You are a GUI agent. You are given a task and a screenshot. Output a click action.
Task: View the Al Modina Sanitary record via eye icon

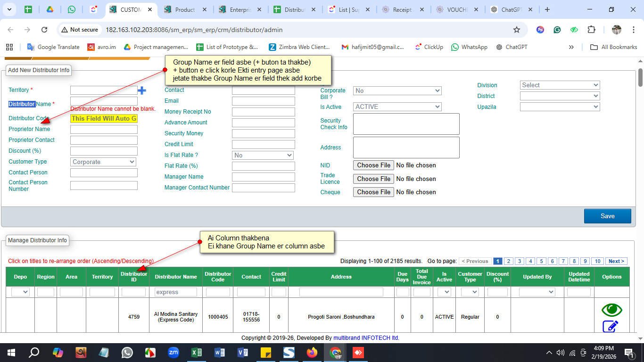click(611, 310)
